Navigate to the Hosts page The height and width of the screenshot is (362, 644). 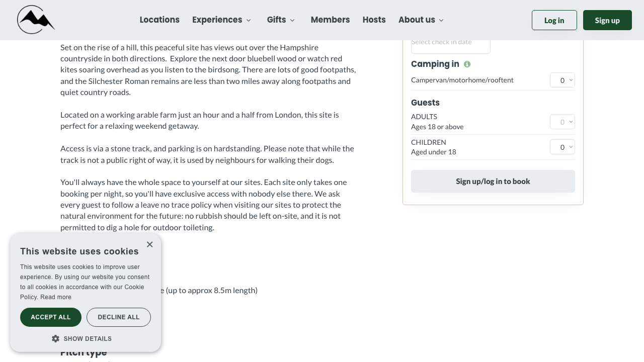click(374, 20)
